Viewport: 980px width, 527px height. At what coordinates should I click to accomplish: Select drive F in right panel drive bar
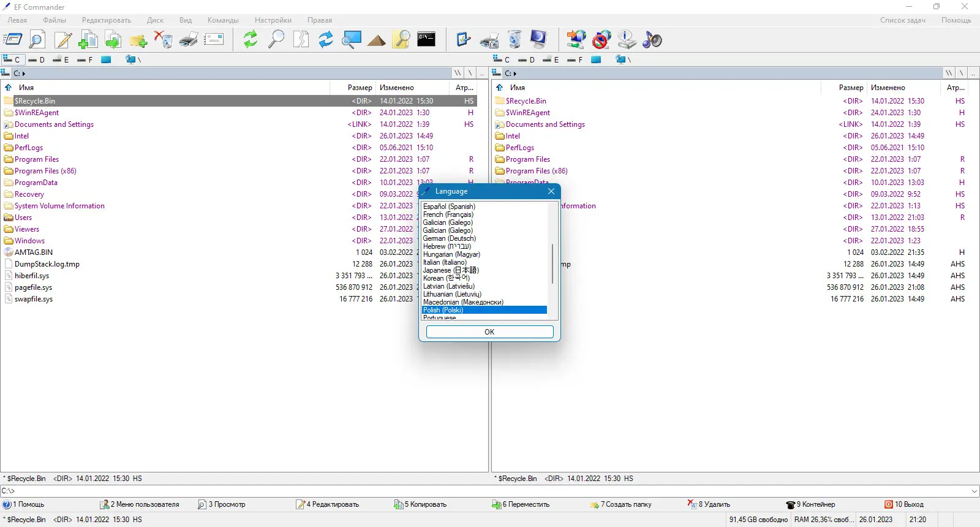pos(575,59)
